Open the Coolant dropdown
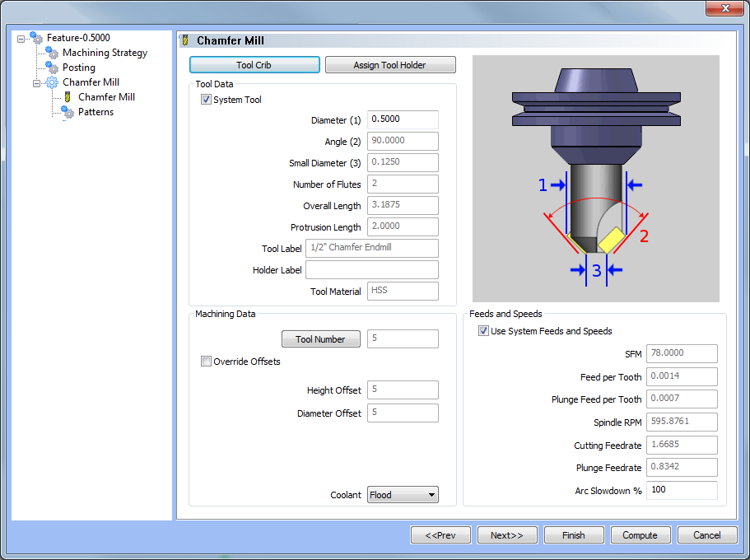Image resolution: width=750 pixels, height=560 pixels. [x=403, y=495]
